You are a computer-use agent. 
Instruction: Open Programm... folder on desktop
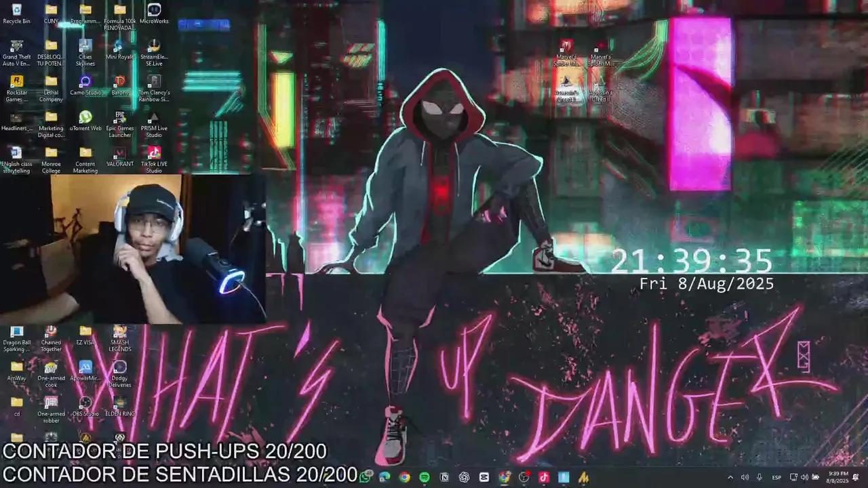85,14
